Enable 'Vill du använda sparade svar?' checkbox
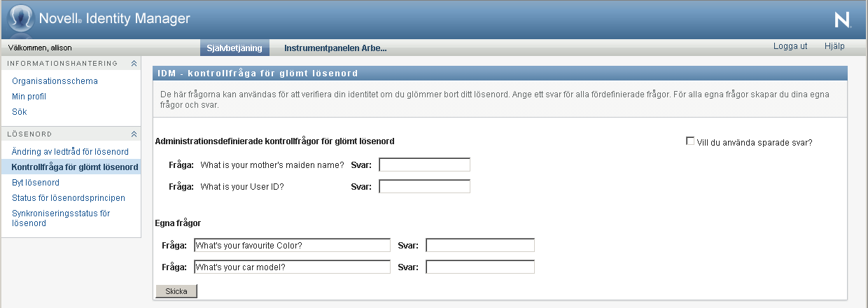The image size is (868, 308). tap(691, 141)
